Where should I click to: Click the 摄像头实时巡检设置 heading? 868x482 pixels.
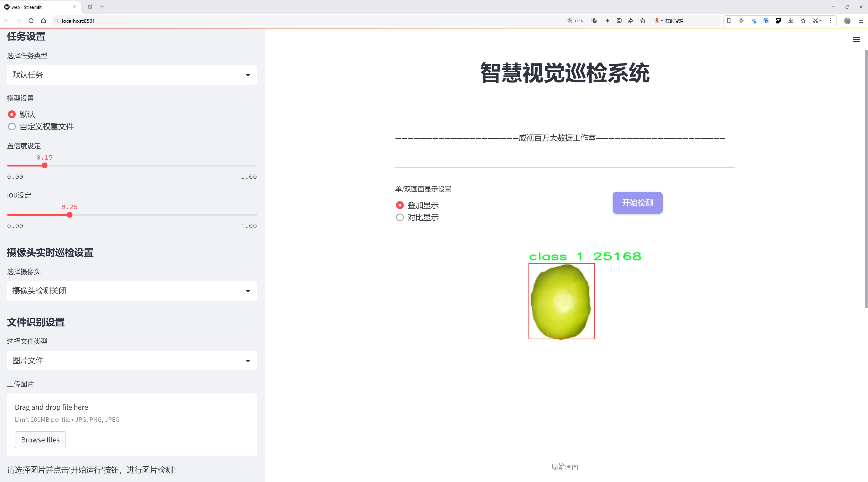(50, 252)
